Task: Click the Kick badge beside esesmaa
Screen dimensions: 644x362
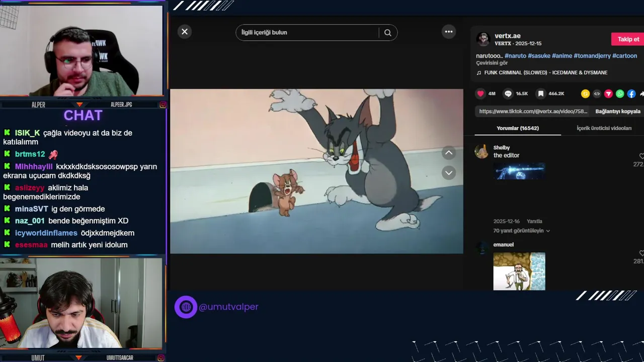Action: 7,245
